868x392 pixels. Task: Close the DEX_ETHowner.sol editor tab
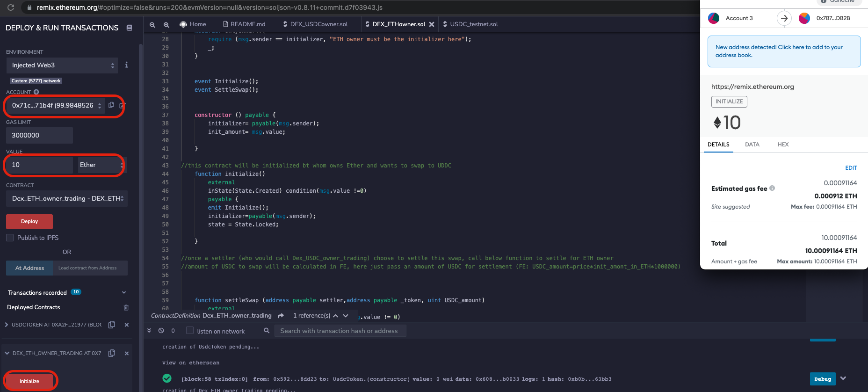(432, 24)
